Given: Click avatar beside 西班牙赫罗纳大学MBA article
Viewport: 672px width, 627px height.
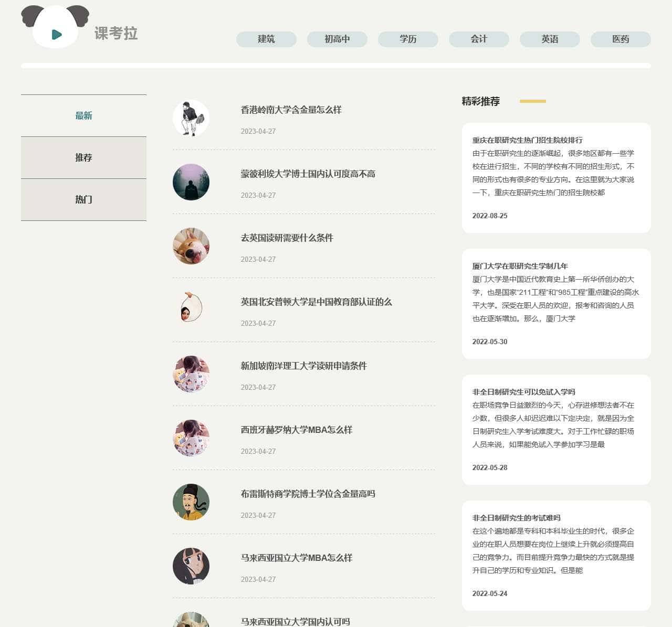Looking at the screenshot, I should tap(191, 438).
